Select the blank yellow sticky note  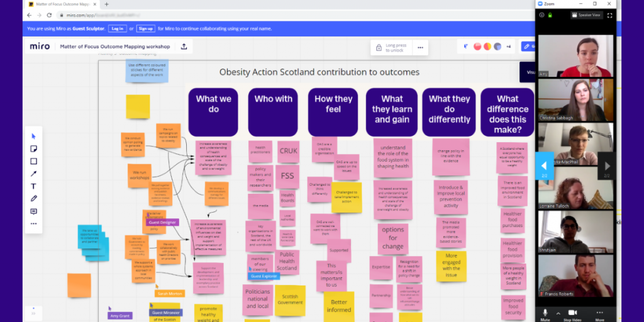(x=138, y=107)
